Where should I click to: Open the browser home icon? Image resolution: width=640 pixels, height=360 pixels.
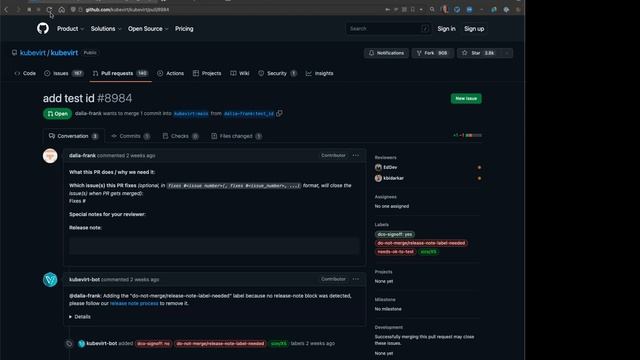(x=62, y=9)
